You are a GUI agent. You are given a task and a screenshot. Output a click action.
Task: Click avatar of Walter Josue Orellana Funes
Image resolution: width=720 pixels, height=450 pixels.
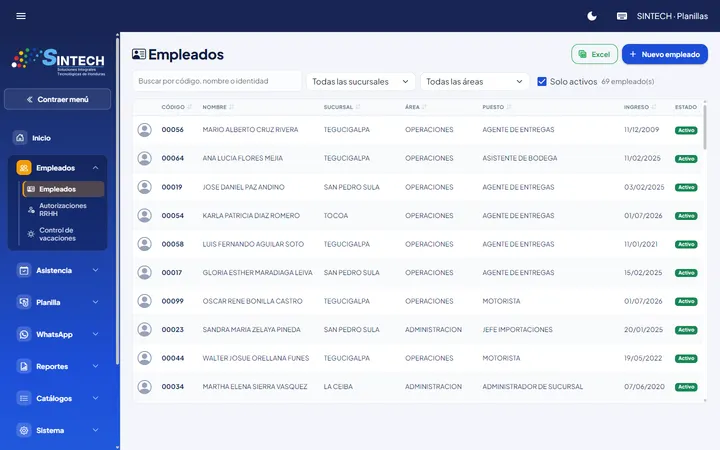tap(145, 358)
